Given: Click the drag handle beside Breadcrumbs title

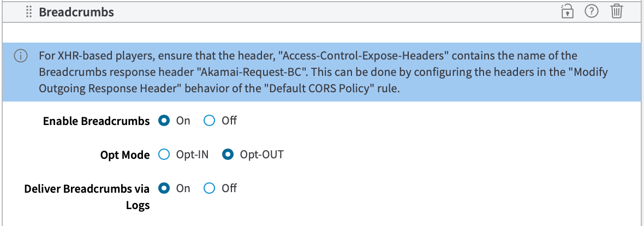Looking at the screenshot, I should [29, 12].
